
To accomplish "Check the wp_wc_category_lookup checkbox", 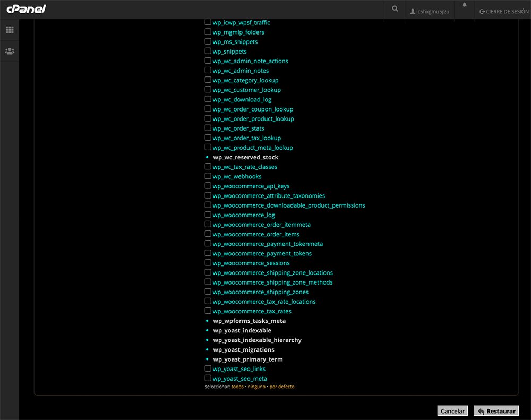I will (208, 80).
